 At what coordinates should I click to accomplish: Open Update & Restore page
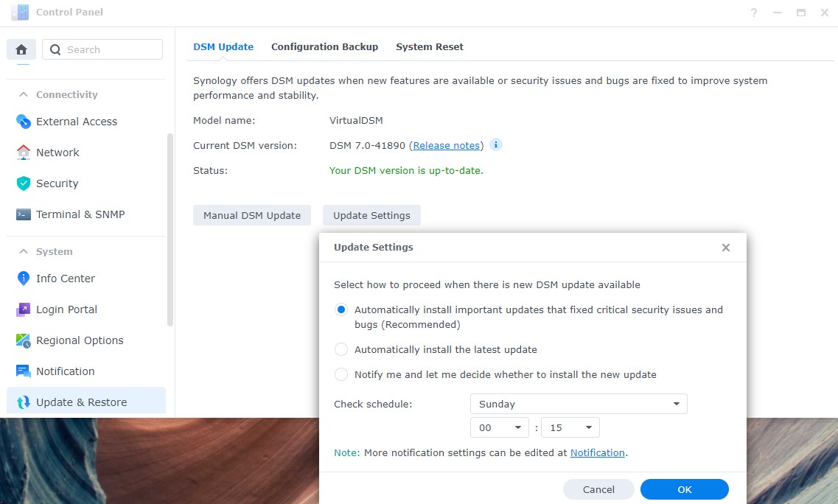(86, 402)
